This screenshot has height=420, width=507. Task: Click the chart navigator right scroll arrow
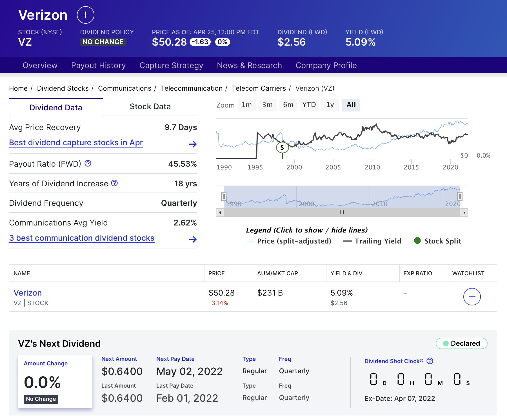pyautogui.click(x=464, y=213)
